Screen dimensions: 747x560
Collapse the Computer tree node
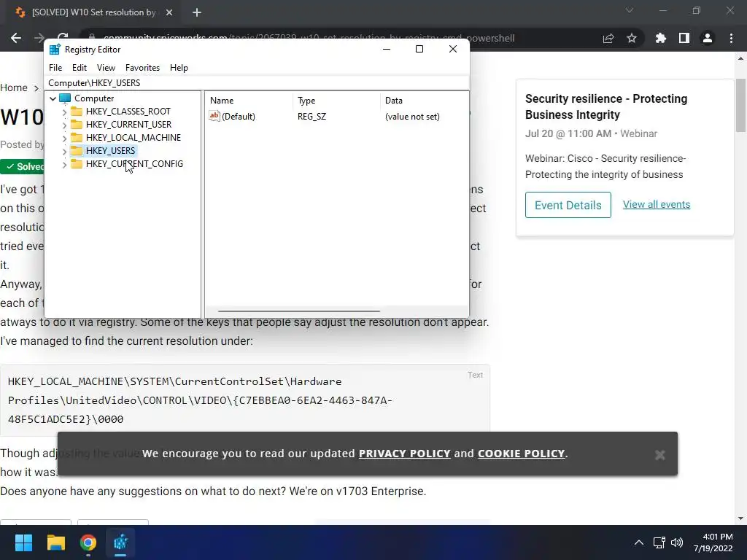pos(53,98)
